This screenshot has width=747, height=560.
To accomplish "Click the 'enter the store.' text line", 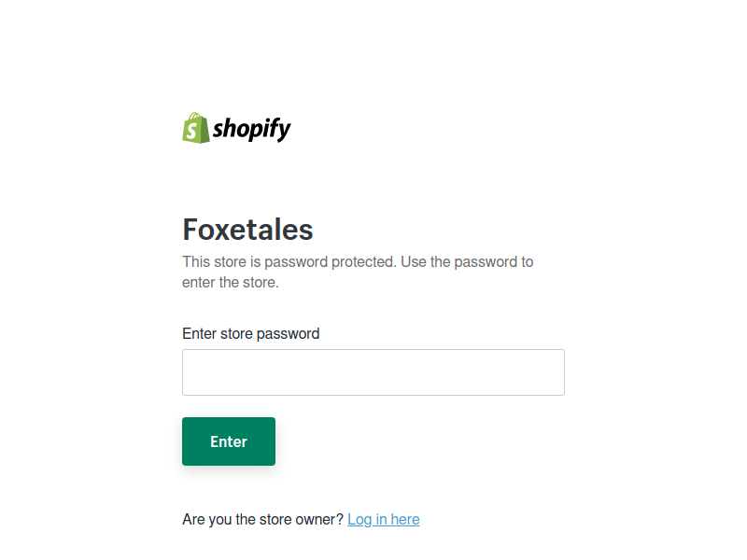I will [230, 283].
